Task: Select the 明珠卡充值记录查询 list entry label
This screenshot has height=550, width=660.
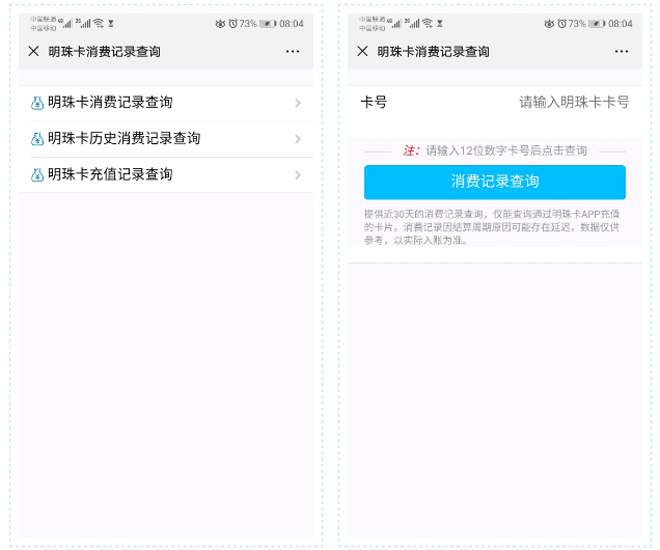Action: [x=110, y=175]
